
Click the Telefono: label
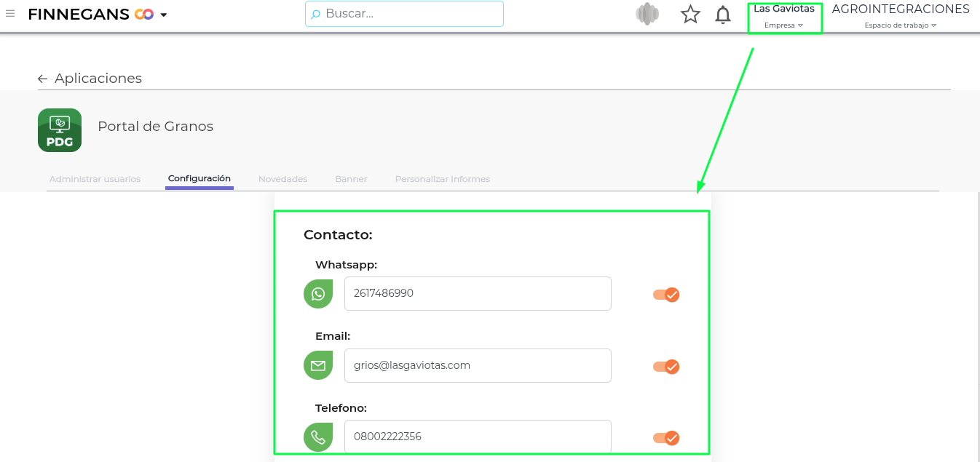coord(341,408)
